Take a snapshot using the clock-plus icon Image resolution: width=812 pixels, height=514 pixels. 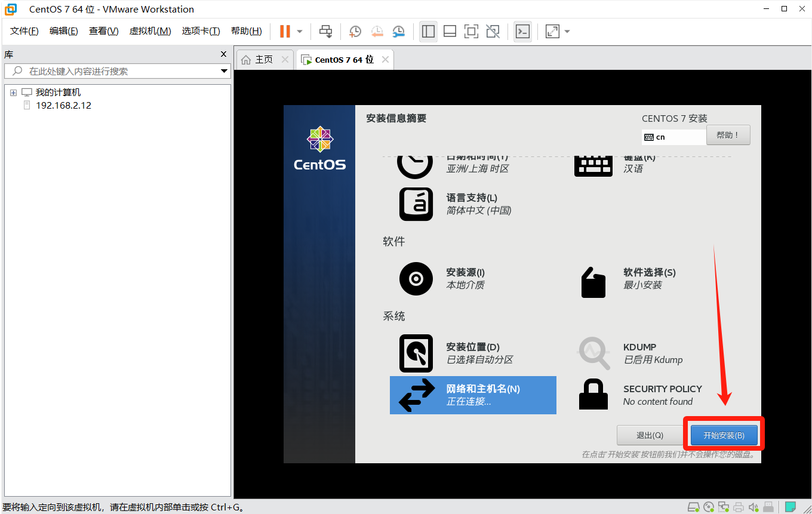[355, 31]
